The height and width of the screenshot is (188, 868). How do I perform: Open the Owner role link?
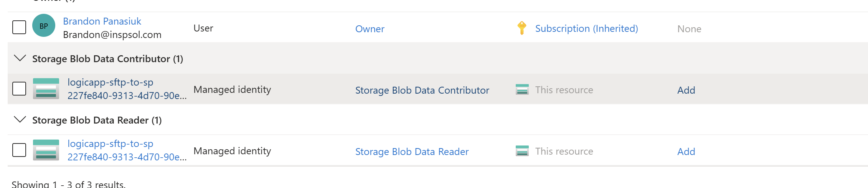(370, 29)
